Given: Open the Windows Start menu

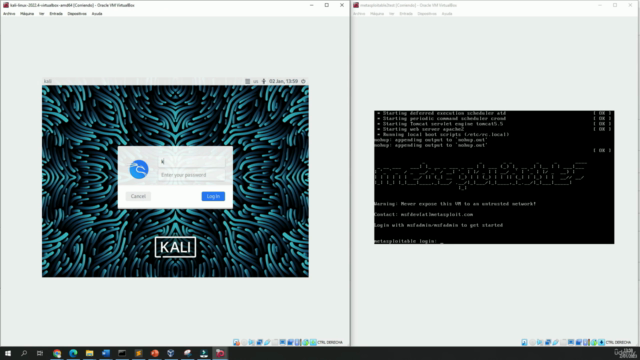Looking at the screenshot, I should [8, 353].
